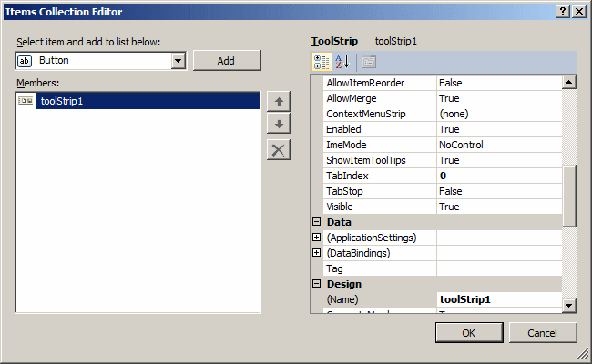Image resolution: width=592 pixels, height=364 pixels.
Task: Sort properties alphabetically with A-Z icon
Action: 342,62
